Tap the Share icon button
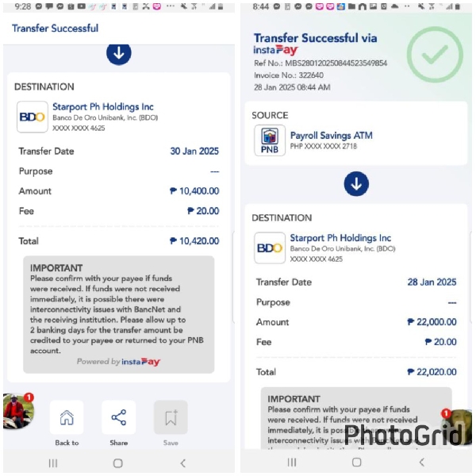 [119, 417]
